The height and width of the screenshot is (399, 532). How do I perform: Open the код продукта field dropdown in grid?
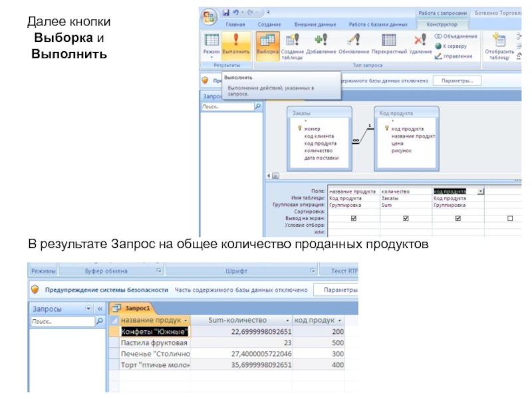click(x=481, y=192)
